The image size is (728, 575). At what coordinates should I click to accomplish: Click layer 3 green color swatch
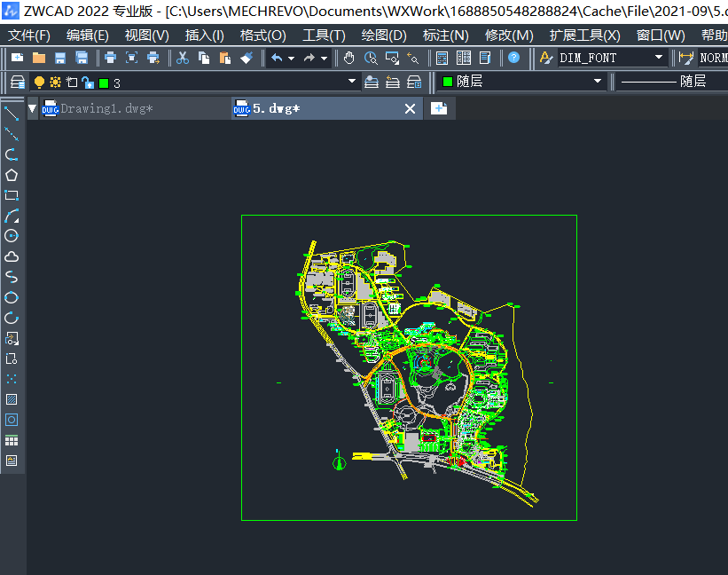104,83
